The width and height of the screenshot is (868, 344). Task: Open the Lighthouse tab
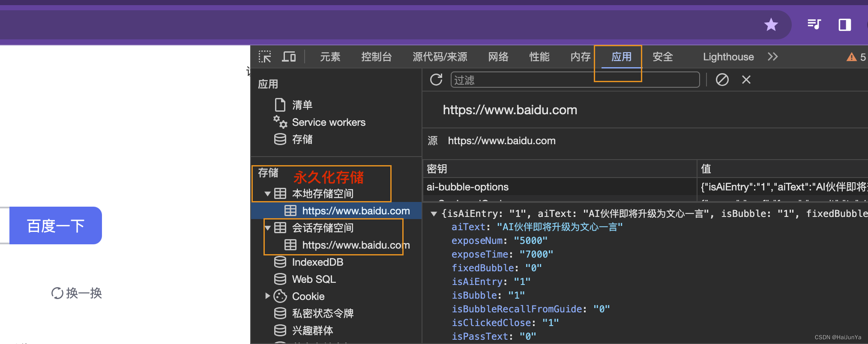point(728,57)
